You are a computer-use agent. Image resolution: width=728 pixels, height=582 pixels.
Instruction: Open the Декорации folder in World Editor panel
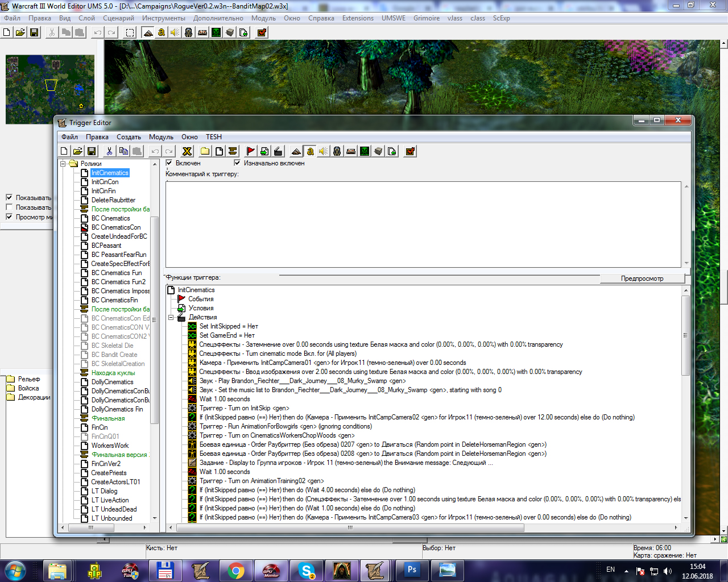tap(34, 397)
